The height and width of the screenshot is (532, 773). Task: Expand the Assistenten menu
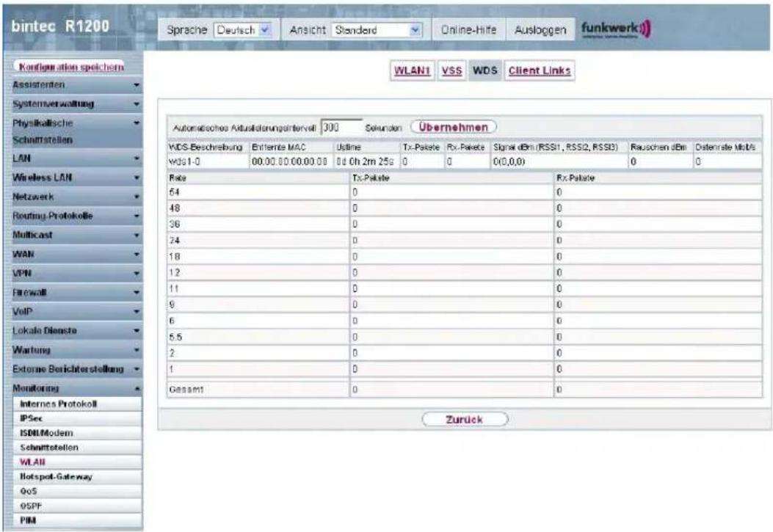(77, 84)
